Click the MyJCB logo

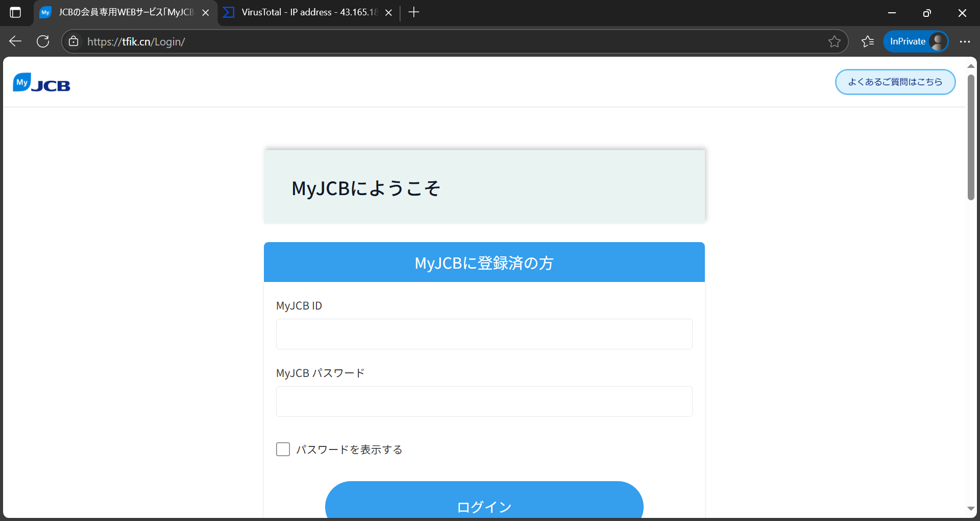point(41,82)
